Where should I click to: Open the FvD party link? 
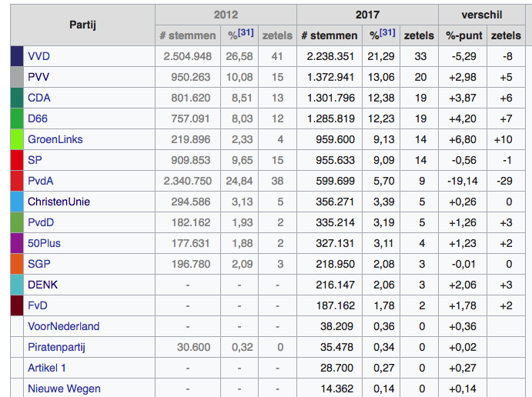[x=37, y=305]
